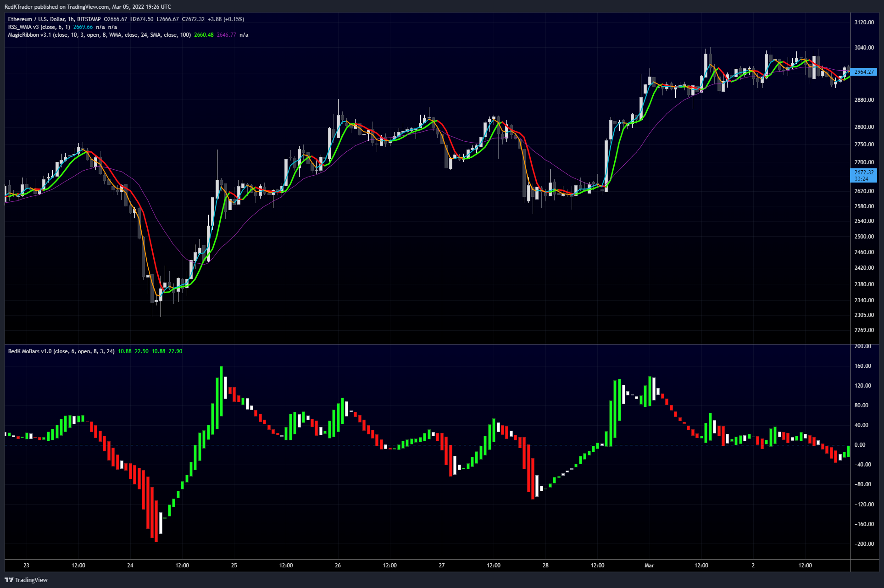
Task: Click the 2340.00 price axis label
Action: [x=864, y=300]
